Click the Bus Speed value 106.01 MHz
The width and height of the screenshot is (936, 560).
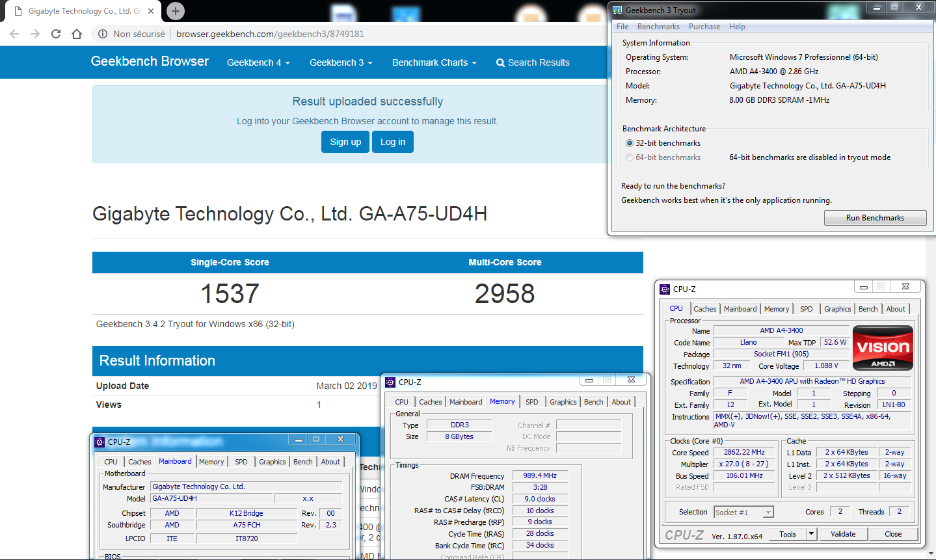coord(744,475)
